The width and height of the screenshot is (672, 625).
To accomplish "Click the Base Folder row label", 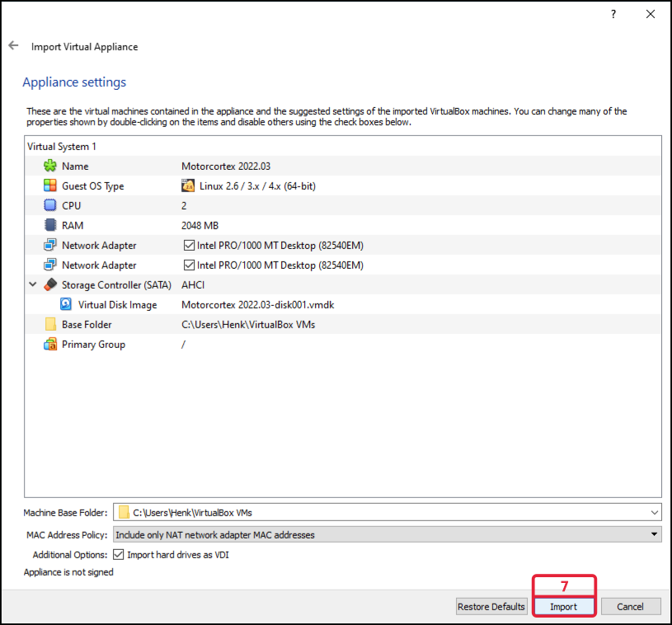I will 87,325.
